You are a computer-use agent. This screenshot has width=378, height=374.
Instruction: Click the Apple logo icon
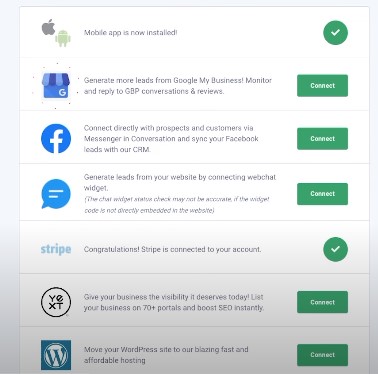[x=48, y=27]
